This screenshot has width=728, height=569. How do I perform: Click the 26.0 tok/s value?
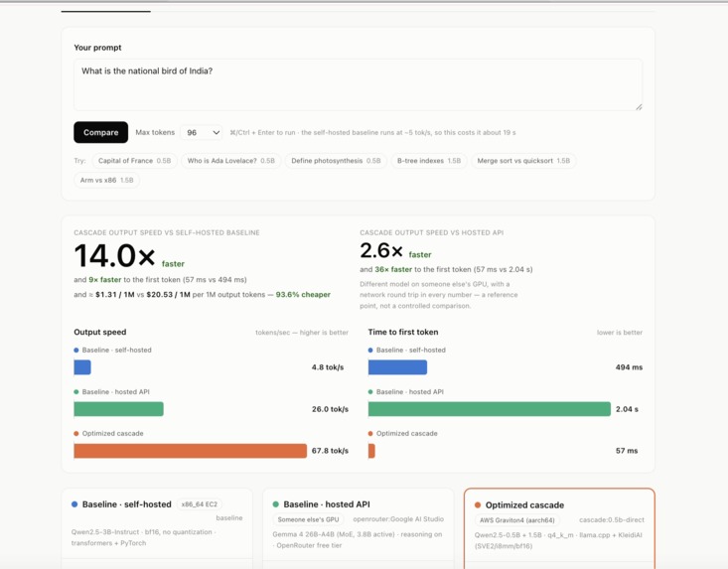[330, 409]
